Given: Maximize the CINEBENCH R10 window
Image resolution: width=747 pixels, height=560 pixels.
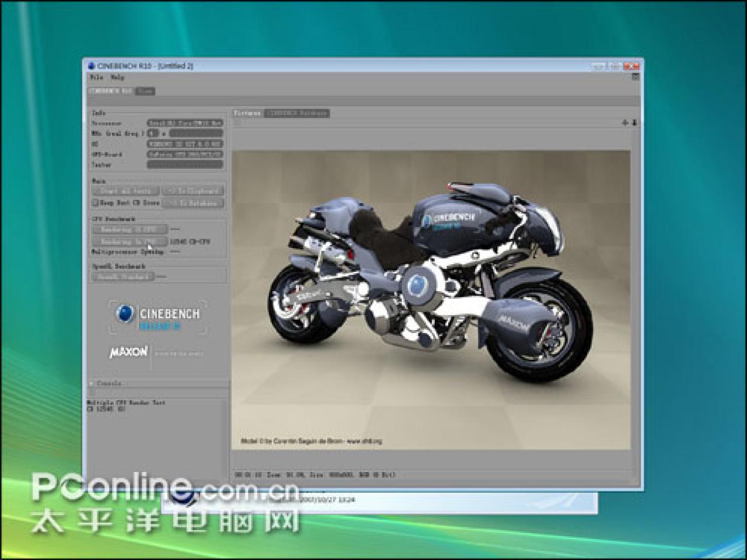Looking at the screenshot, I should 615,66.
